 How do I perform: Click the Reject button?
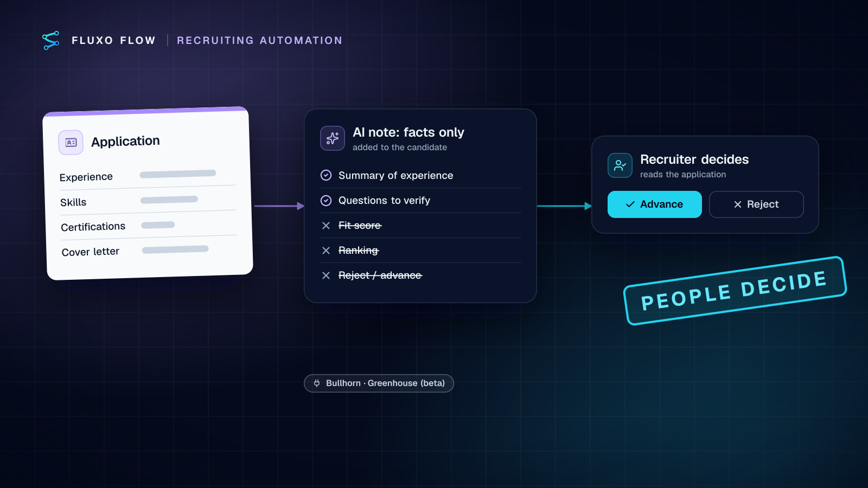click(x=756, y=204)
